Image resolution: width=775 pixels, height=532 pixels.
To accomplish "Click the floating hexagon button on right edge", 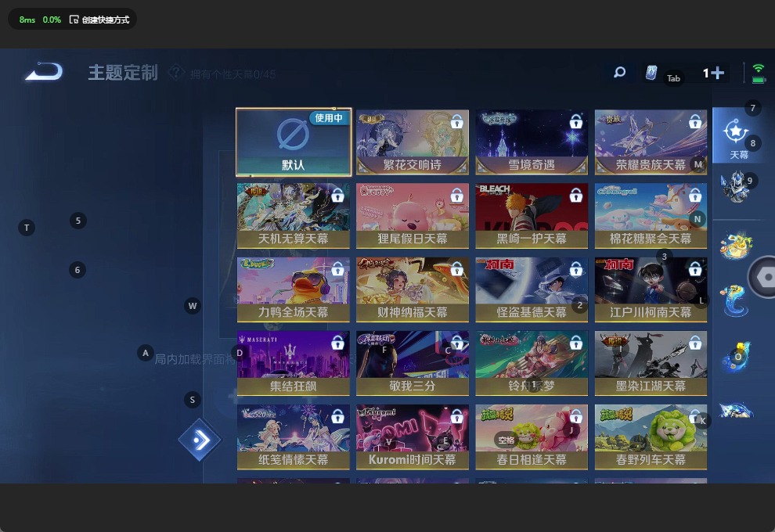I will pyautogui.click(x=763, y=277).
